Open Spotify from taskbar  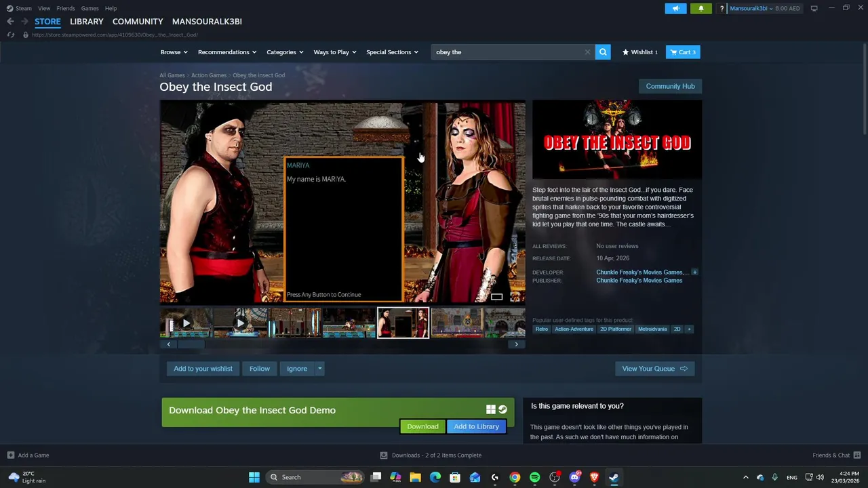coord(534,477)
